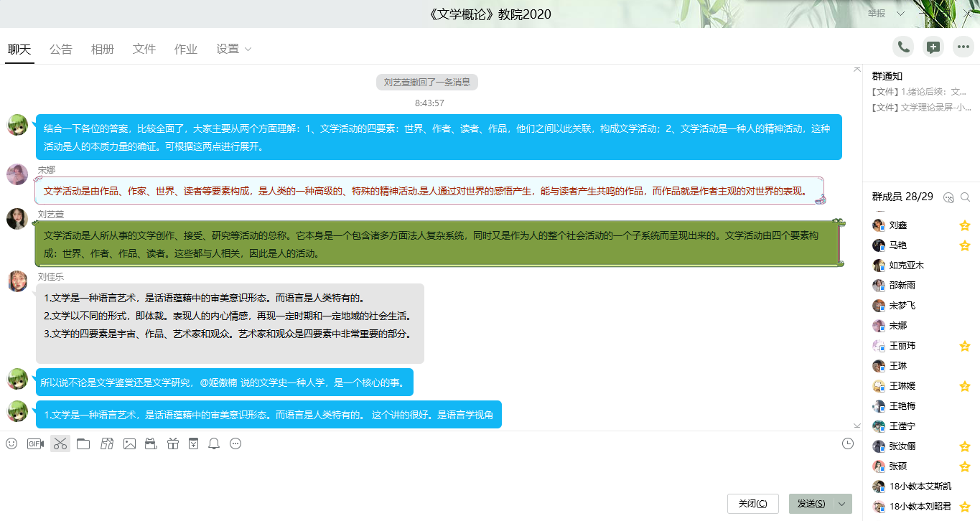Open the 文学理论录屏 file notice
The height and width of the screenshot is (521, 980).
coord(921,108)
